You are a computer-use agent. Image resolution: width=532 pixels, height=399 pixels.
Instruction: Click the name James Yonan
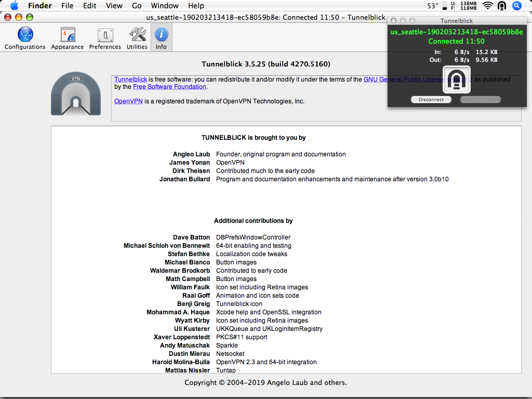(x=190, y=163)
